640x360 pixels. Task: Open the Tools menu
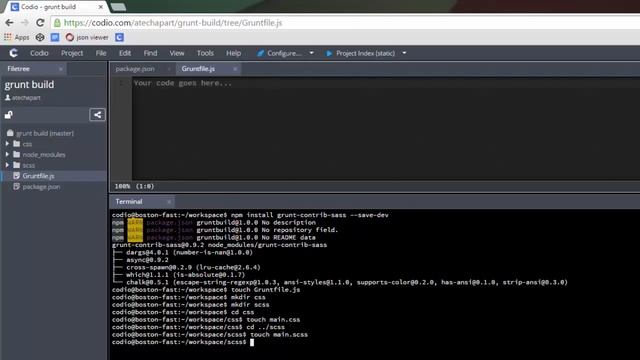[x=205, y=53]
